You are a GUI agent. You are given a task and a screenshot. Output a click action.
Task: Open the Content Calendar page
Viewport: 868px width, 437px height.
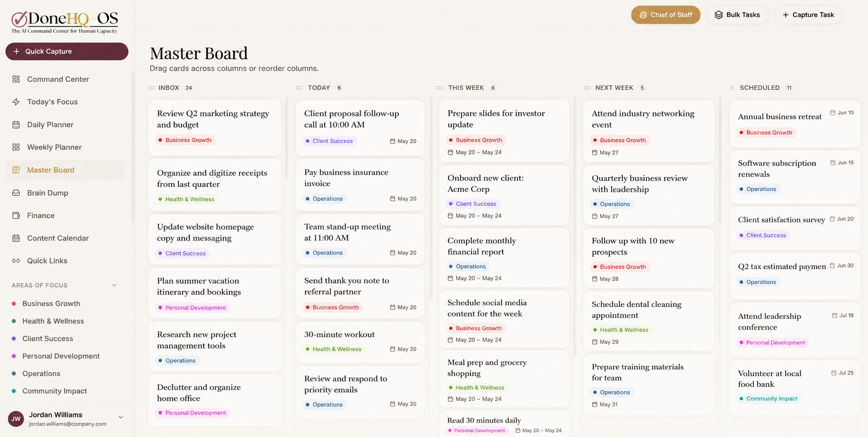(65, 238)
